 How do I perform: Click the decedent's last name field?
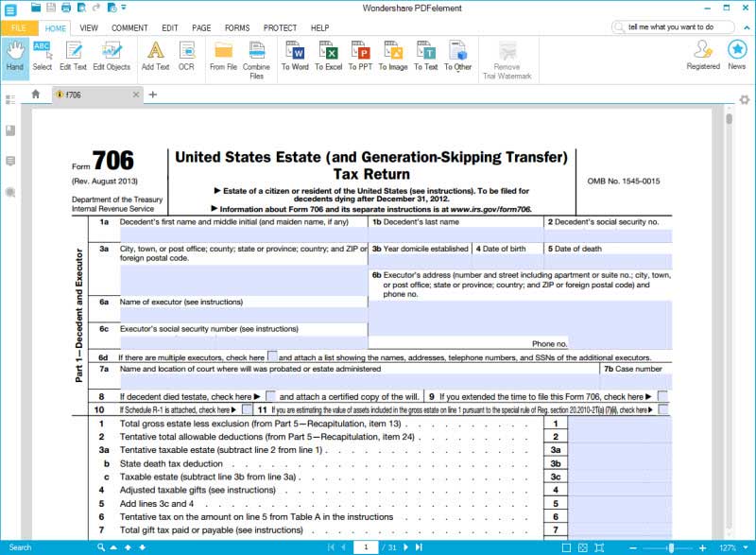pyautogui.click(x=456, y=235)
